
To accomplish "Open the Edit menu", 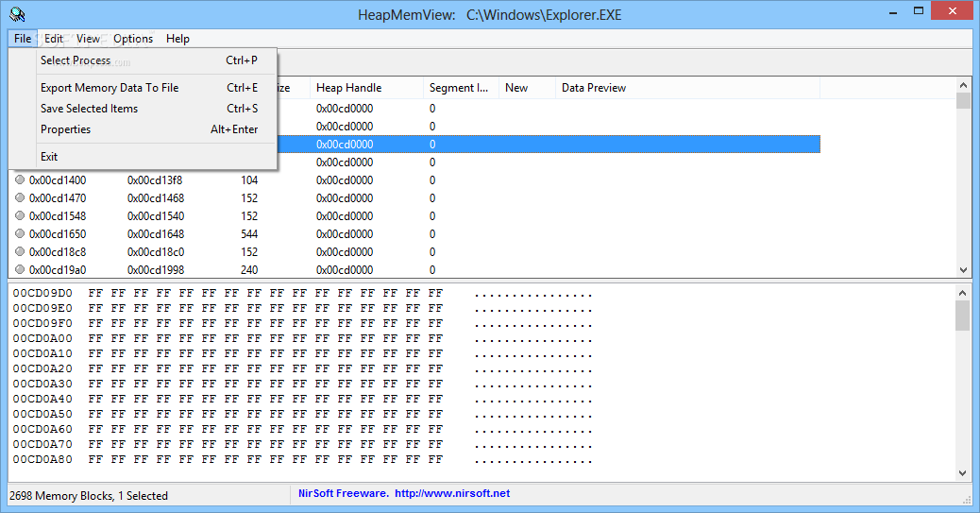I will [53, 38].
